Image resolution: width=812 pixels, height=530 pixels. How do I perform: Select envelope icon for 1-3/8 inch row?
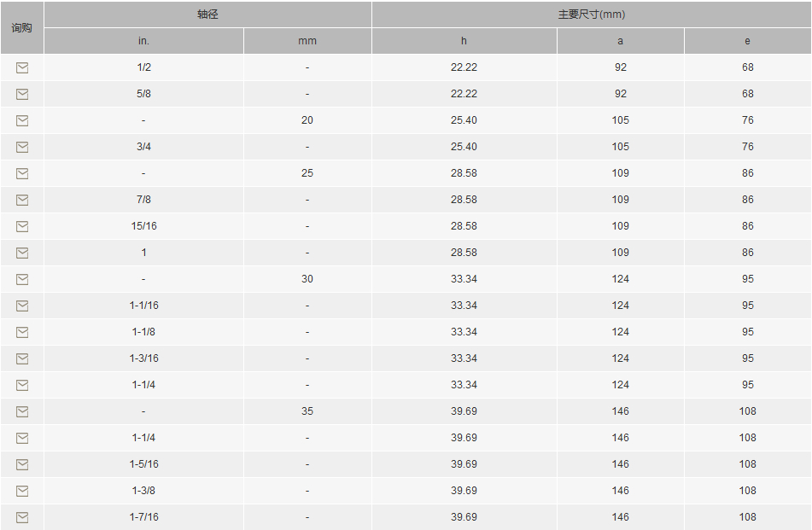coord(22,492)
